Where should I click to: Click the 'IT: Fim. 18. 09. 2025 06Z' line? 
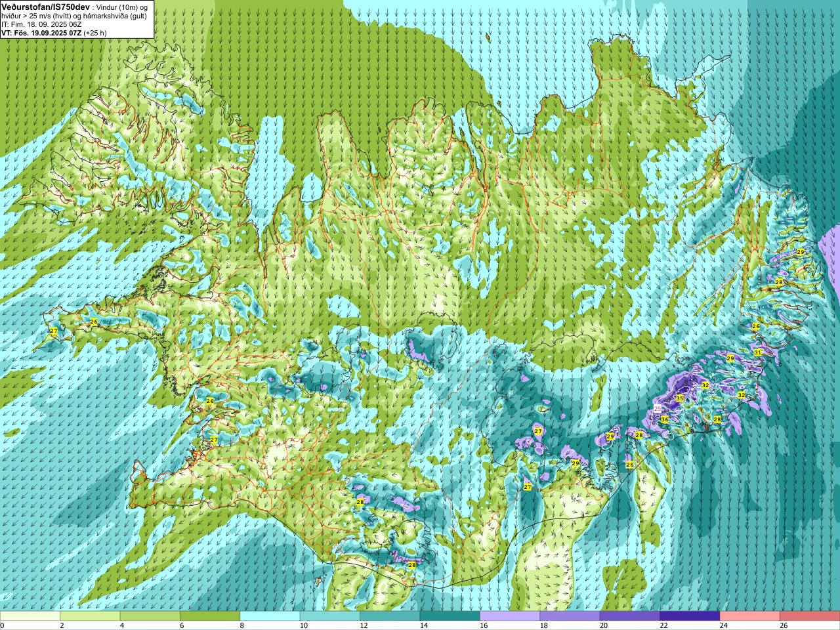(x=41, y=24)
